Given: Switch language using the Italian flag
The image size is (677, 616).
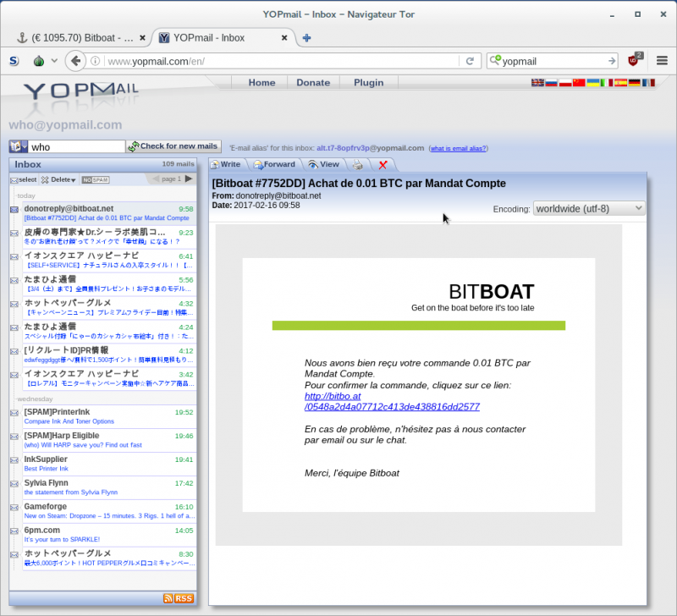Looking at the screenshot, I should (x=607, y=82).
